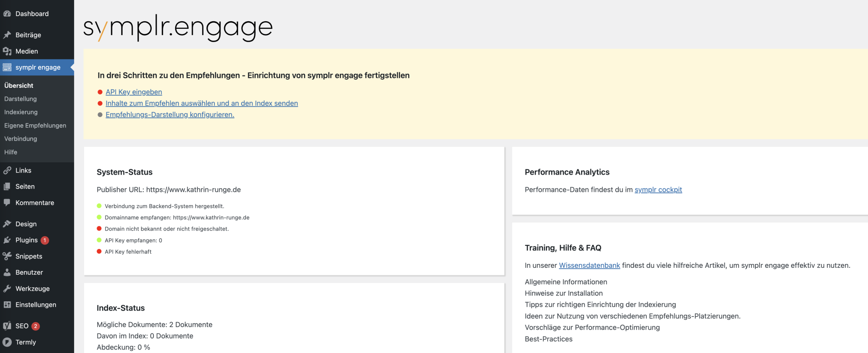868x353 pixels.
Task: Click the SEO notification badge
Action: [x=36, y=326]
